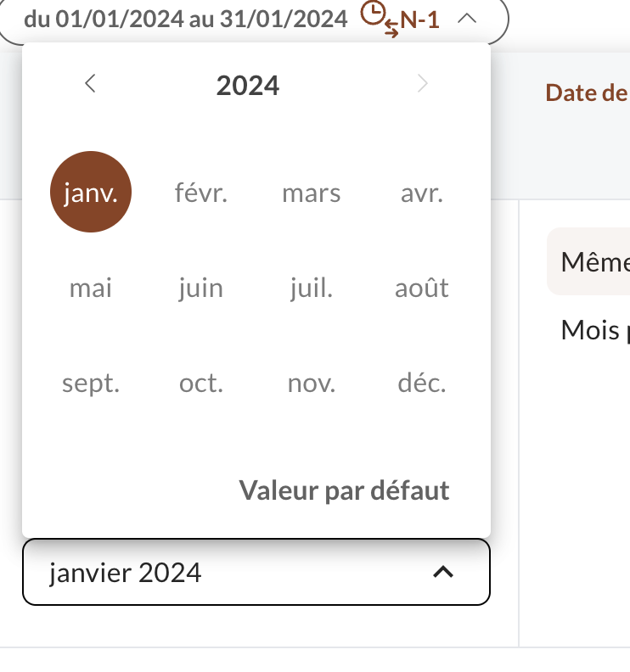Go to next year with right chevron
The image size is (630, 672).
click(x=423, y=83)
